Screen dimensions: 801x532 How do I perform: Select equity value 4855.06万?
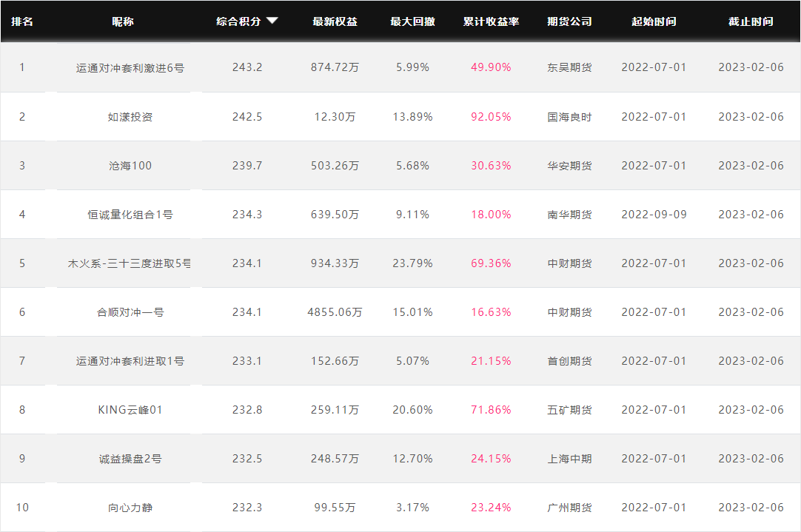click(x=335, y=312)
